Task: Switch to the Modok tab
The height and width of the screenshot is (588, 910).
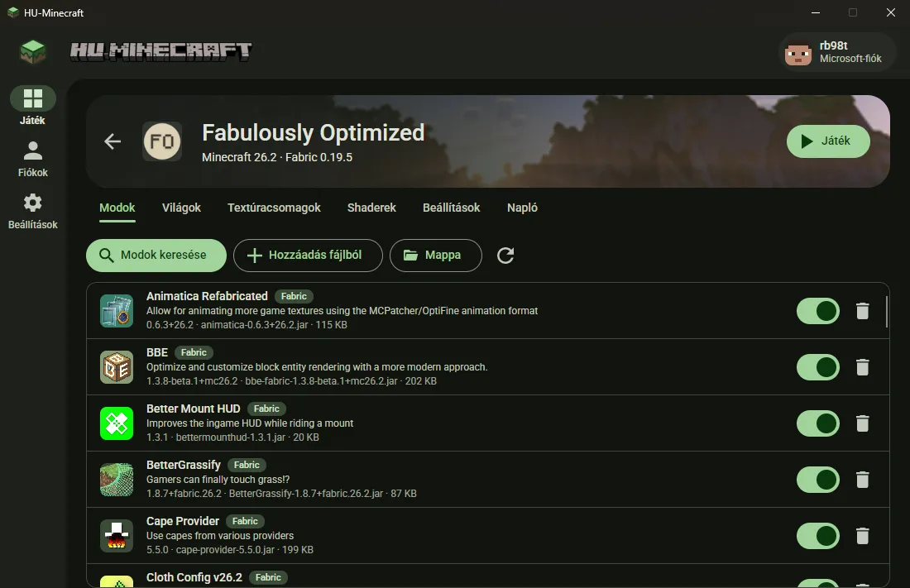Action: [117, 208]
